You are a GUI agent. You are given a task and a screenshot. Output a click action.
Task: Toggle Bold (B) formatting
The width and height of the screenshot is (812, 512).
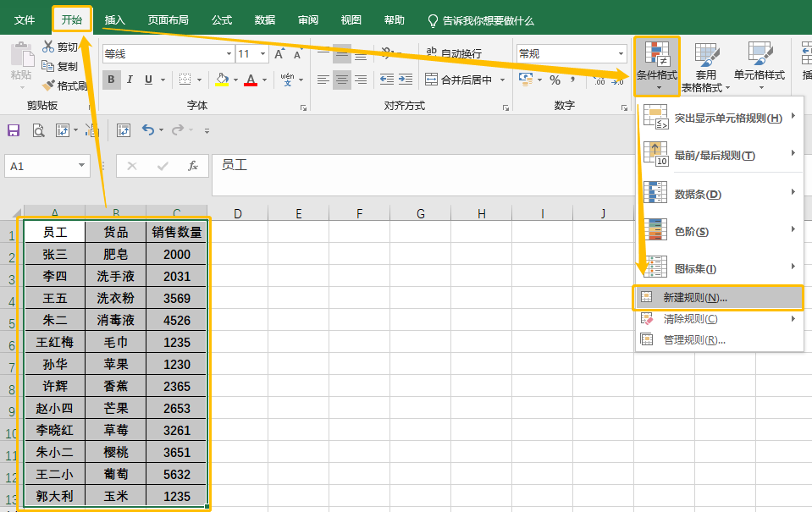pos(111,80)
